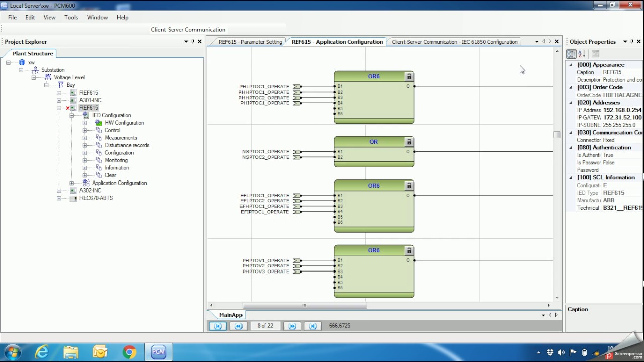Image resolution: width=644 pixels, height=362 pixels.
Task: Expand the Disturbance records node
Action: (84, 146)
